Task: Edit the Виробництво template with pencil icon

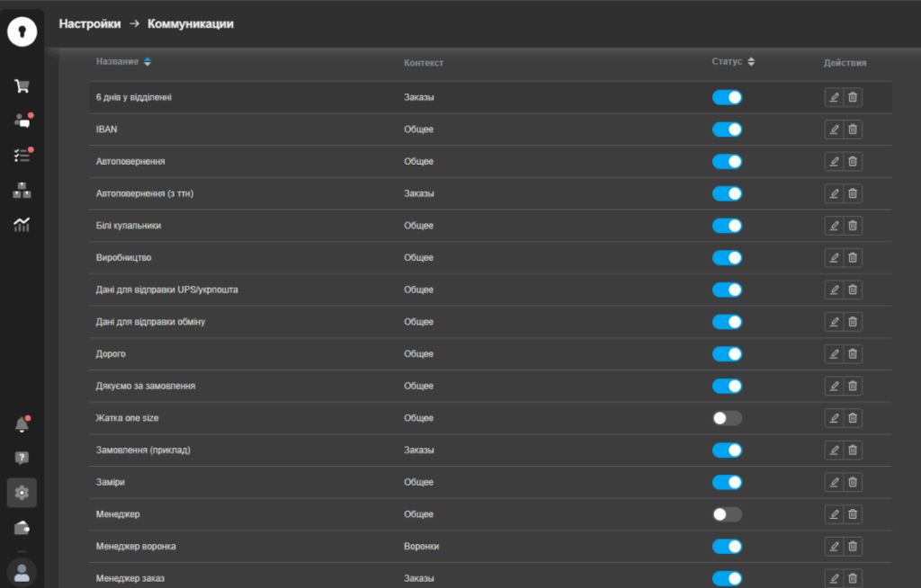Action: coord(834,258)
